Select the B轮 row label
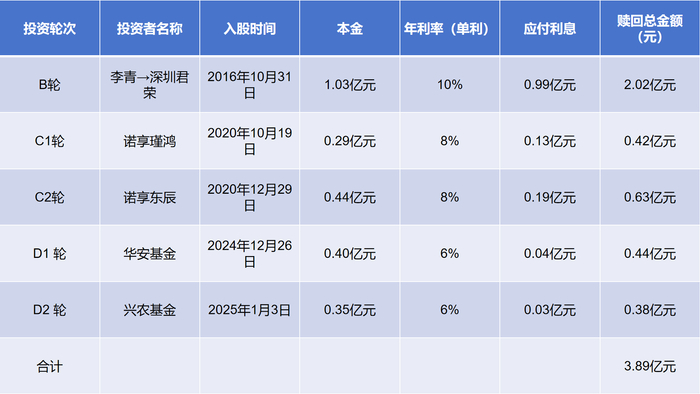The image size is (700, 394). point(50,85)
